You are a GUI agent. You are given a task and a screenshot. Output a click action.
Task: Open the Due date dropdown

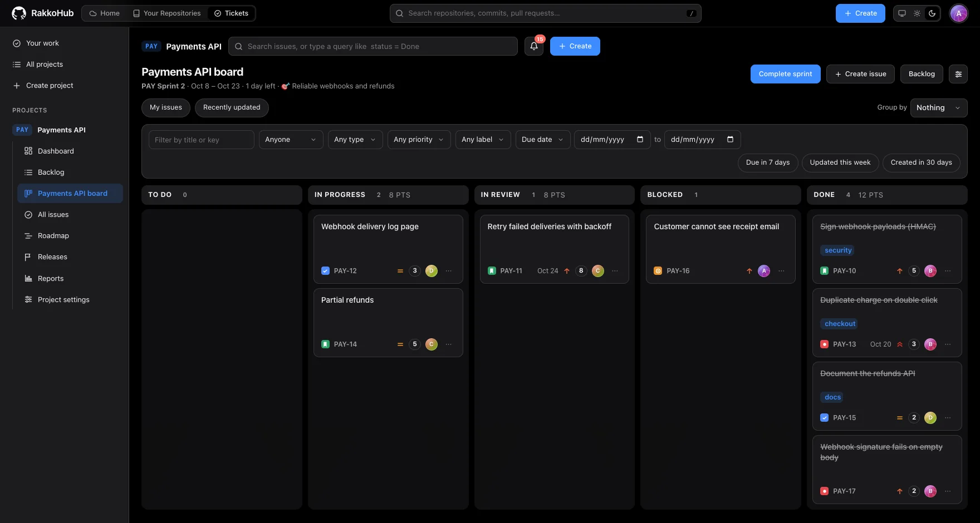tap(543, 140)
